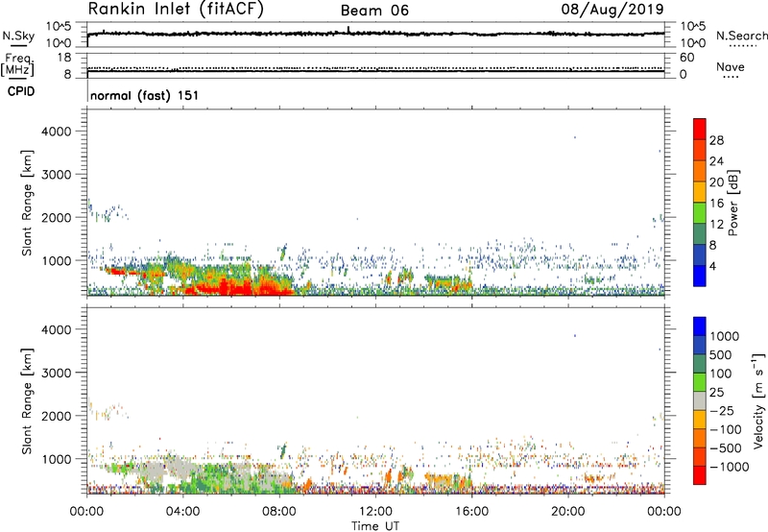This screenshot has width=768, height=532.
Task: Click the 'Velocity [m s-1]' color bar label
Action: point(758,400)
